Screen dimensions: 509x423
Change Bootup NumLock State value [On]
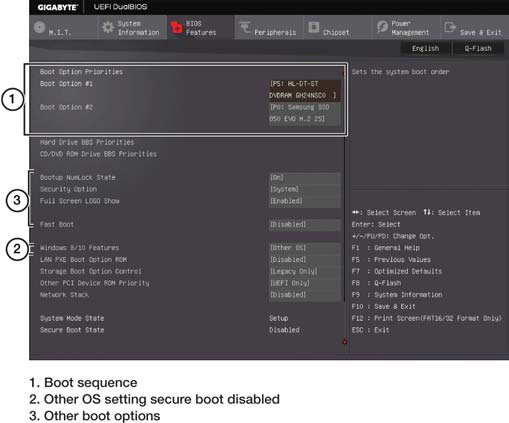tap(305, 178)
